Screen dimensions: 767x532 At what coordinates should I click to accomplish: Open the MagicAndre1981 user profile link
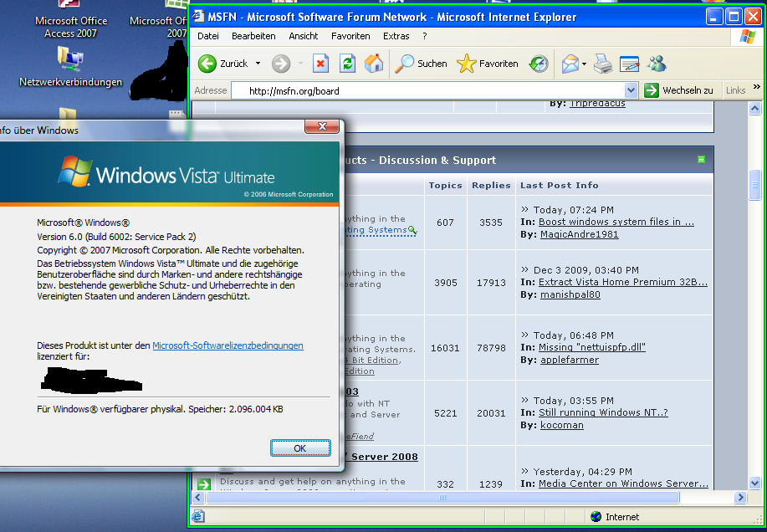coord(579,234)
